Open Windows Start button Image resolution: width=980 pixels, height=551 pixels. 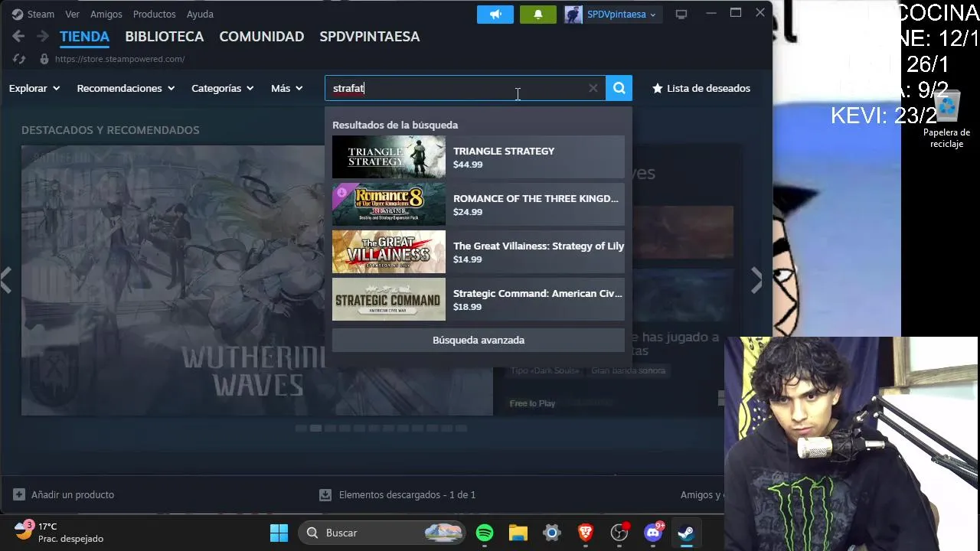click(x=279, y=533)
